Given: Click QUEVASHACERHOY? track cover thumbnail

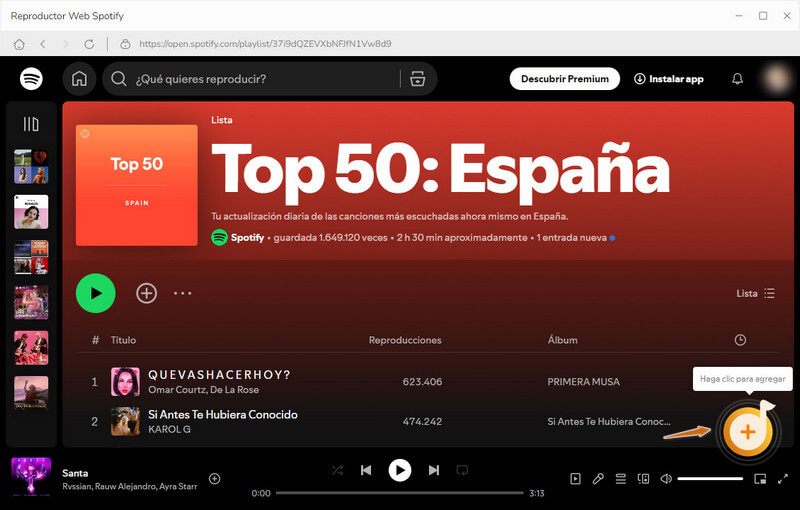Looking at the screenshot, I should [x=125, y=381].
